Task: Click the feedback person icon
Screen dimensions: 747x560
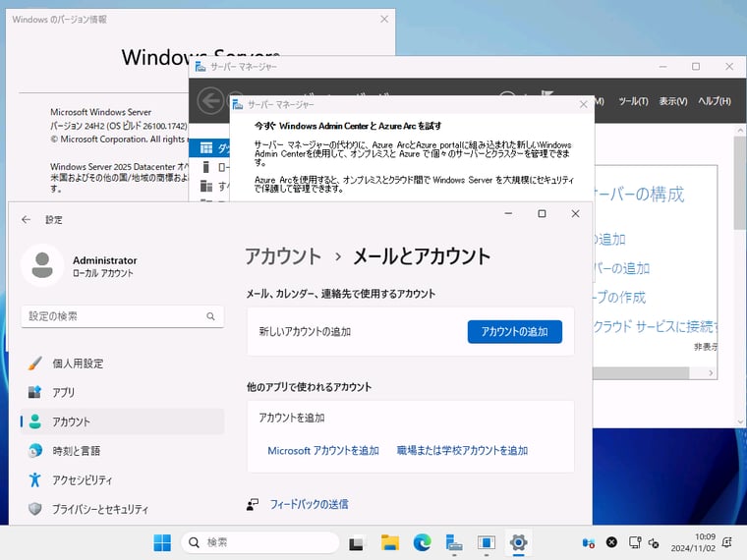Action: coord(253,504)
